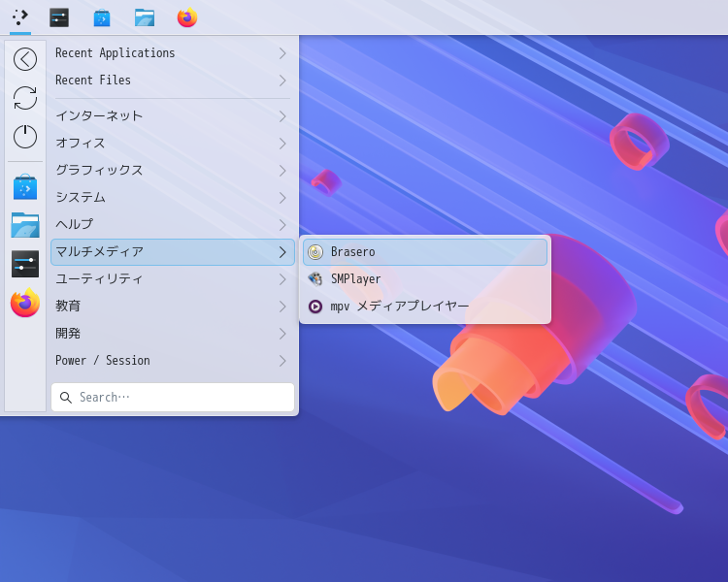Open the Recent Applications category
The image size is (728, 582).
[173, 53]
